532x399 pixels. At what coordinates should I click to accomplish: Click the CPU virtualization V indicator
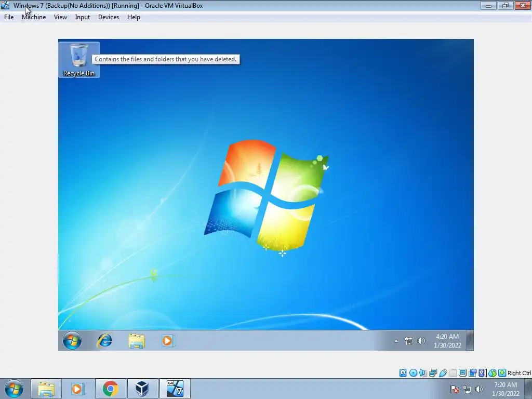[482, 373]
